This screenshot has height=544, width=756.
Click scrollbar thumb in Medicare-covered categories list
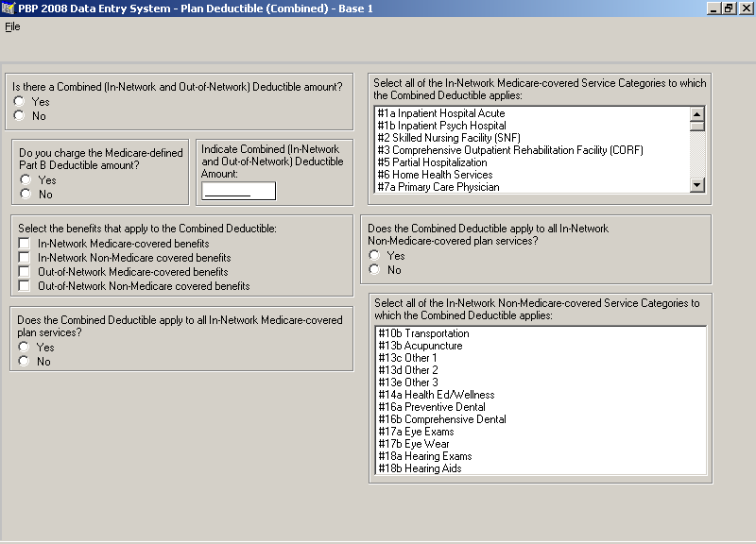coord(697,127)
